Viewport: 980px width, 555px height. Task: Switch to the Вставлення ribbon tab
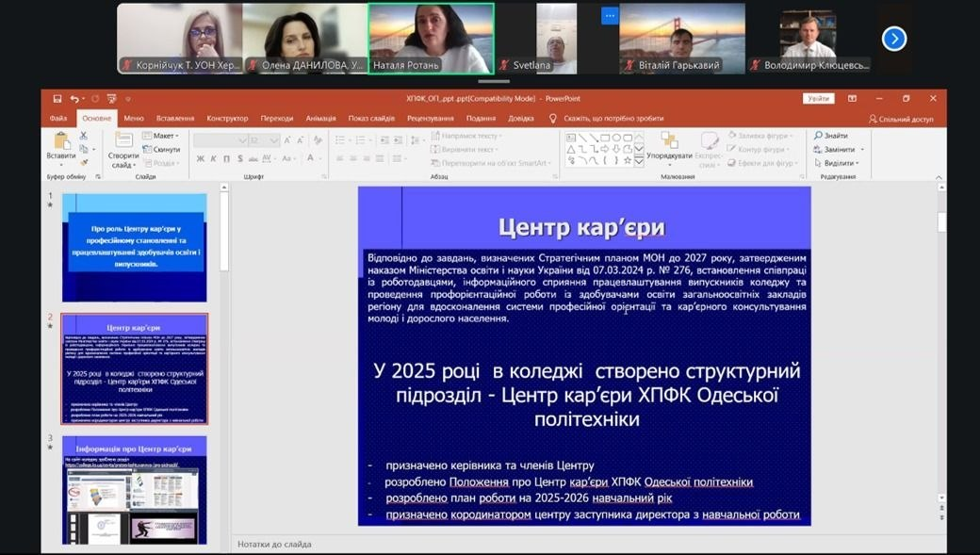(x=175, y=119)
